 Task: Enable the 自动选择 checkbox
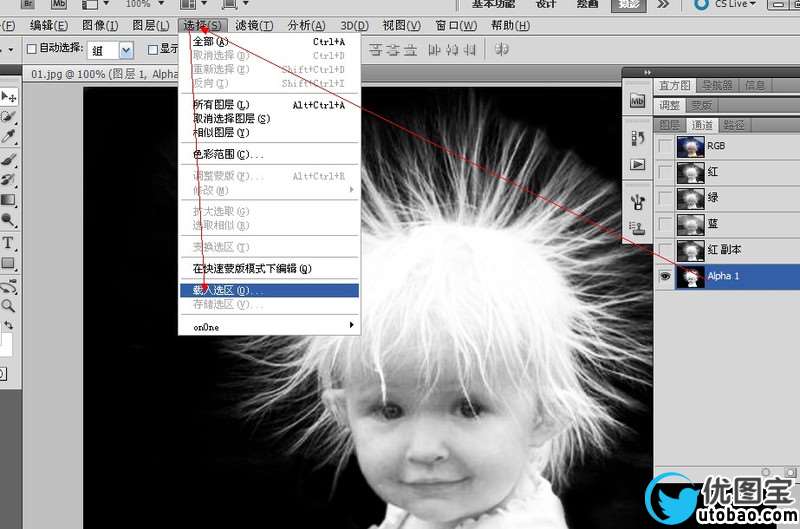(x=32, y=49)
